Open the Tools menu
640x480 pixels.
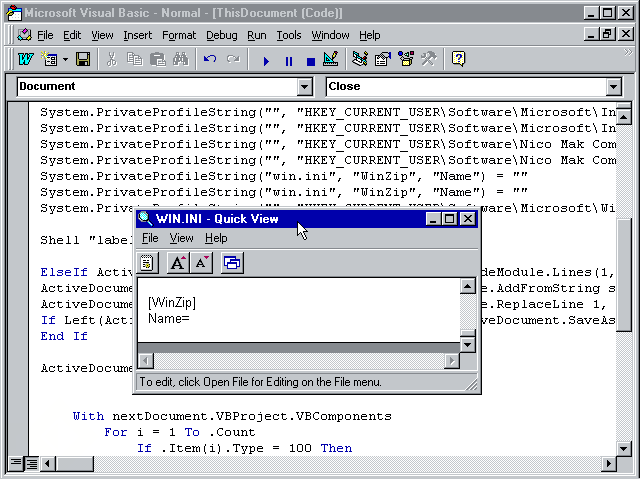[289, 36]
